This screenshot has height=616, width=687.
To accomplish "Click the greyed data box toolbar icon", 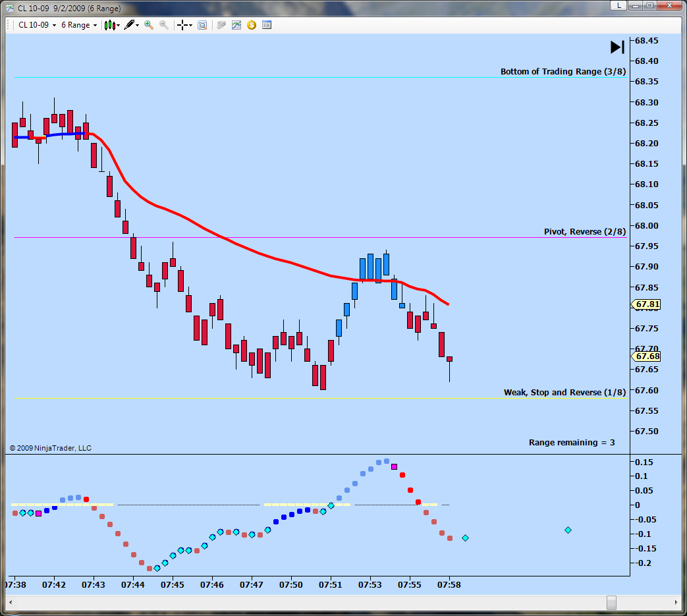I will tap(221, 25).
